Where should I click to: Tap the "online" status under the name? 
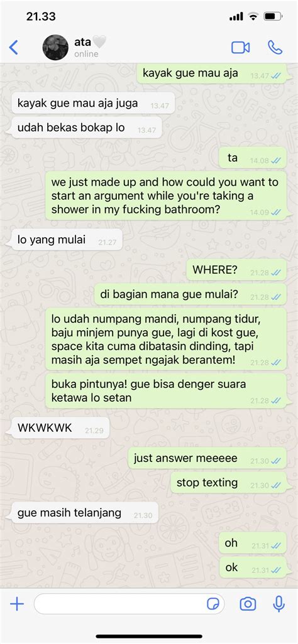pyautogui.click(x=86, y=54)
